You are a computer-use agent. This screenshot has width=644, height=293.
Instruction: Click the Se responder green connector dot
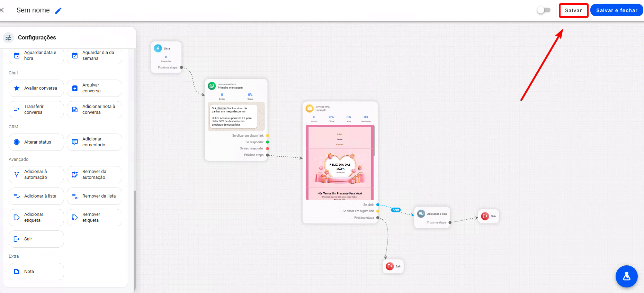click(x=267, y=142)
